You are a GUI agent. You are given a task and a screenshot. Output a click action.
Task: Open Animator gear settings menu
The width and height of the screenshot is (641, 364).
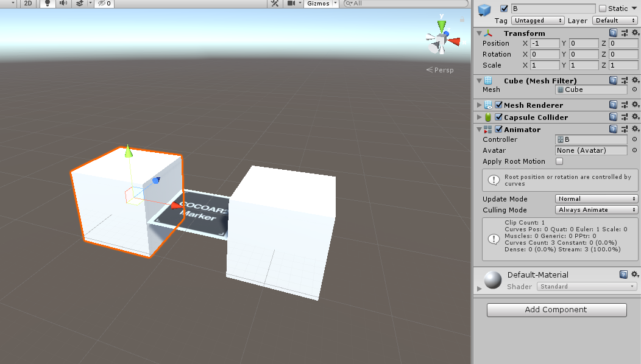[x=636, y=129]
